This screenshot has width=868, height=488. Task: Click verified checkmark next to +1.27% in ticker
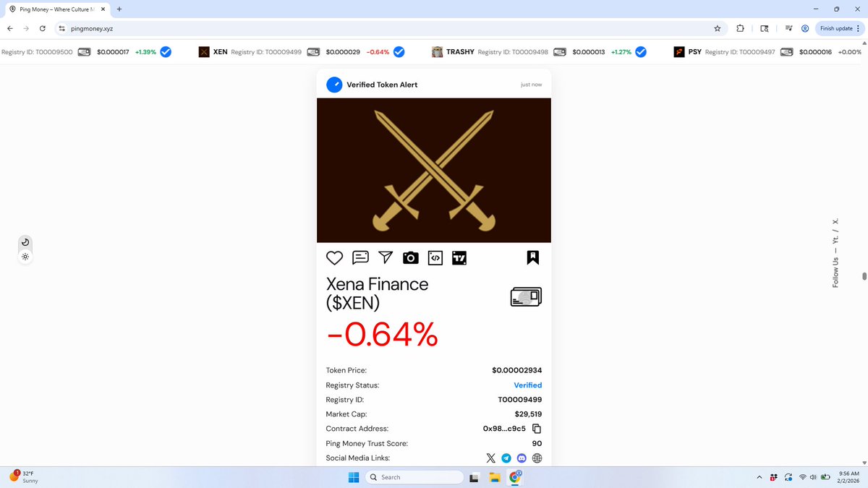click(x=641, y=52)
